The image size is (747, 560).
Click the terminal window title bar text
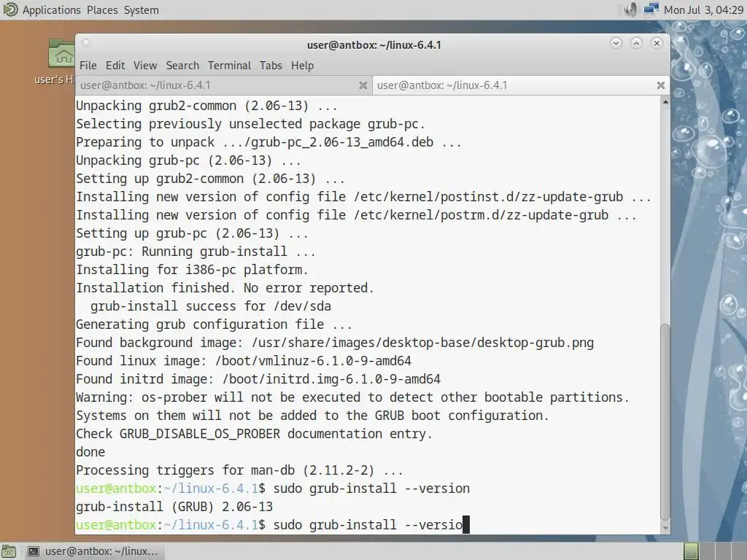tap(374, 45)
